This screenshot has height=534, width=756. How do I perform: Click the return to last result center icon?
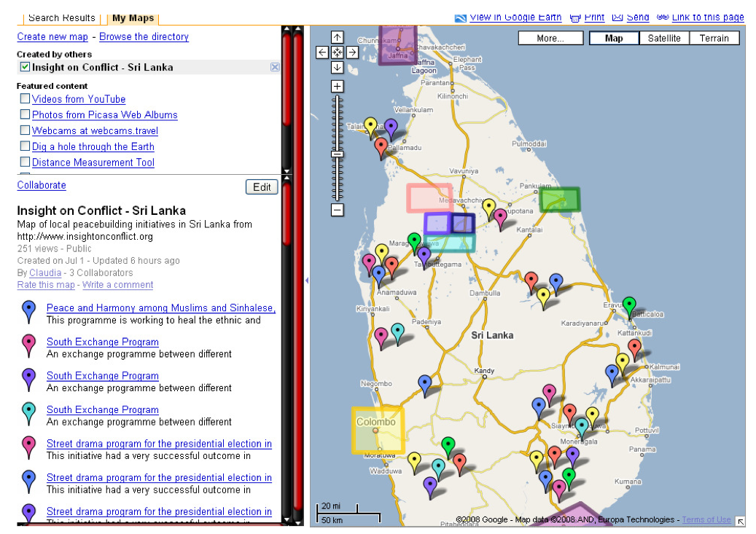(337, 52)
